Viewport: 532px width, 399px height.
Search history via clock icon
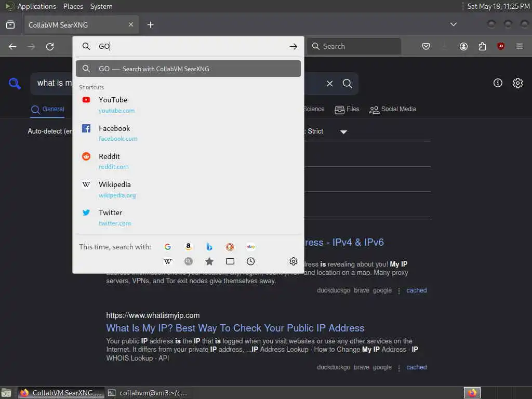click(251, 261)
